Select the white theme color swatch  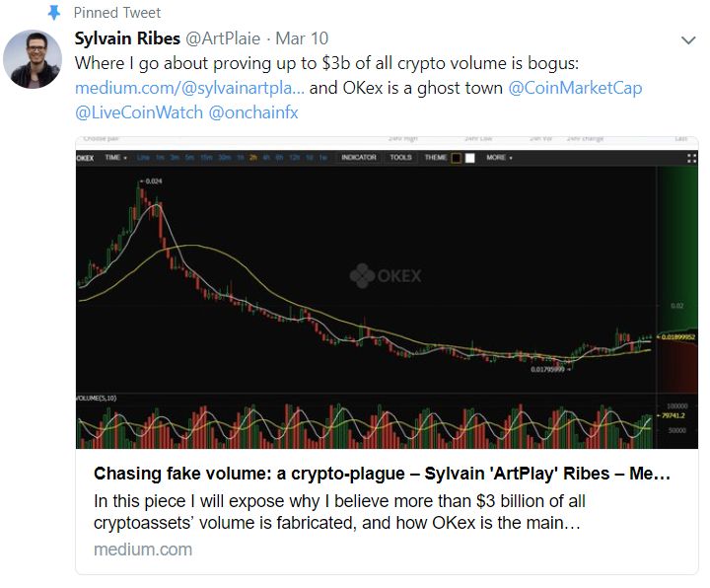pos(470,157)
